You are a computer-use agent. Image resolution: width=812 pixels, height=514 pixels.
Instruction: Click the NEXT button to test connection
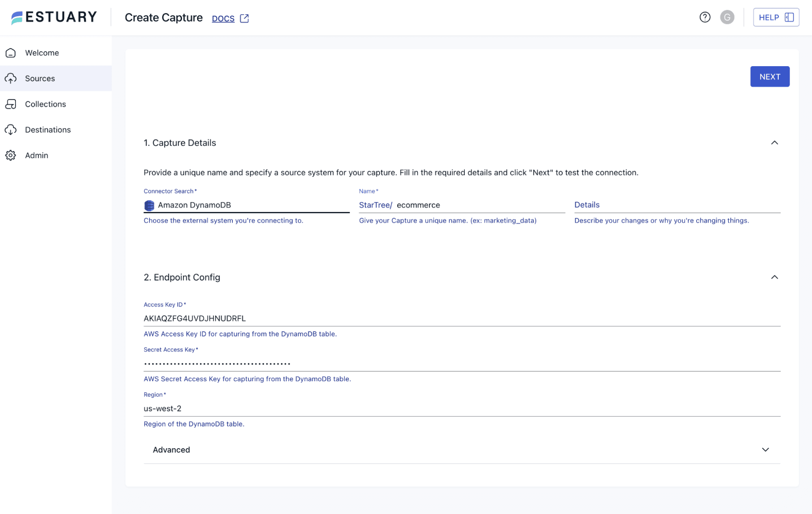[x=769, y=76]
